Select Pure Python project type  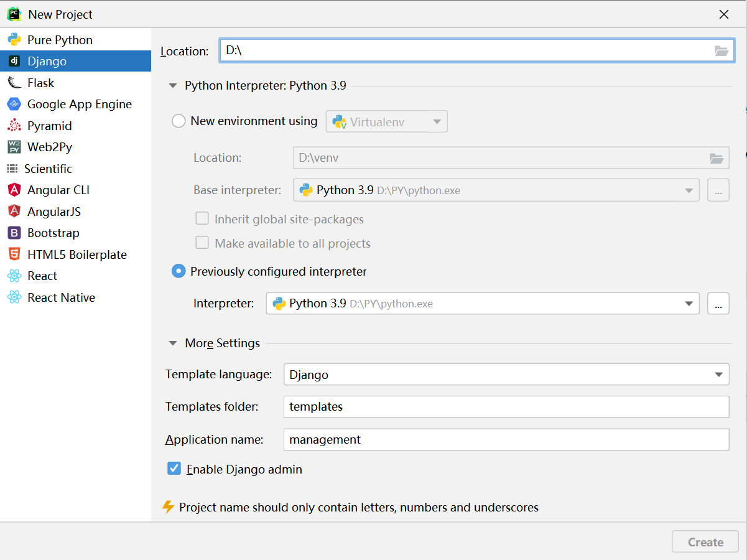60,40
